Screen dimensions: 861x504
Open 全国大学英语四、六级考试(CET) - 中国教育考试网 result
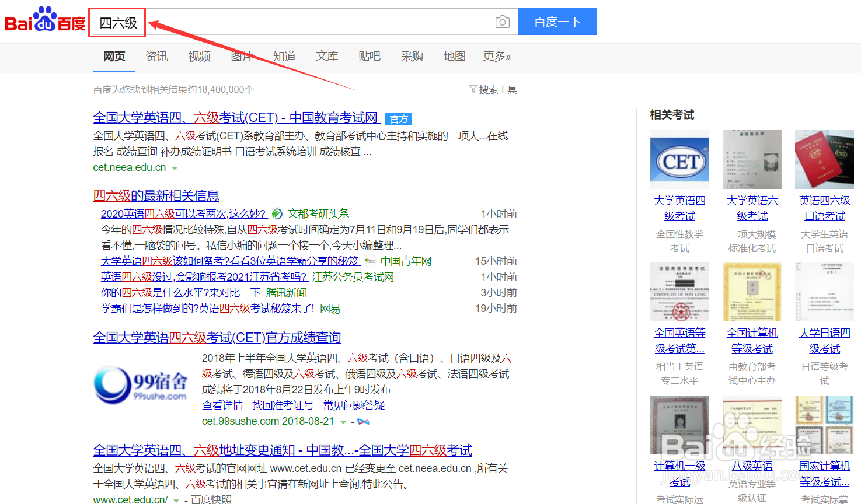tap(236, 118)
